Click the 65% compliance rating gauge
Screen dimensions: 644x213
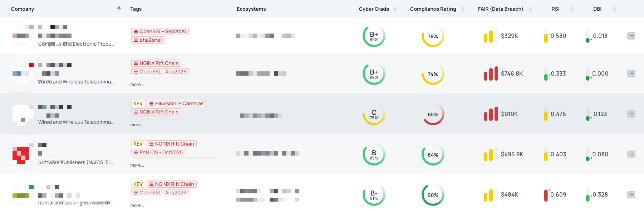point(433,114)
